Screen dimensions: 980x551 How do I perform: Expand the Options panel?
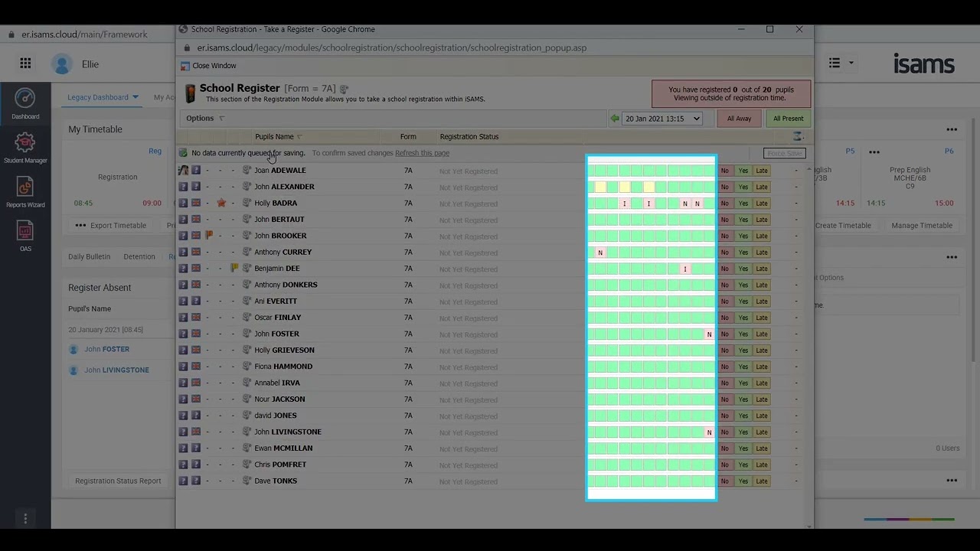[205, 119]
